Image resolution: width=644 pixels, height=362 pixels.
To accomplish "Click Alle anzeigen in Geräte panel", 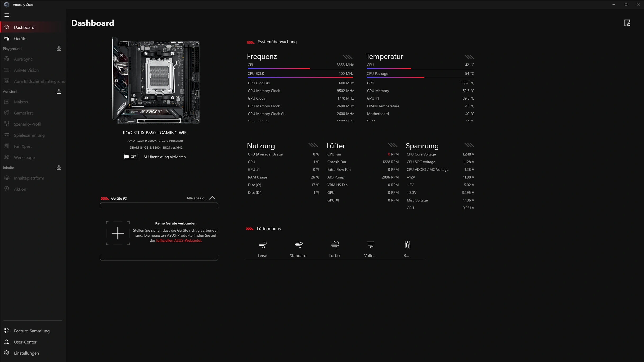I will (x=196, y=198).
